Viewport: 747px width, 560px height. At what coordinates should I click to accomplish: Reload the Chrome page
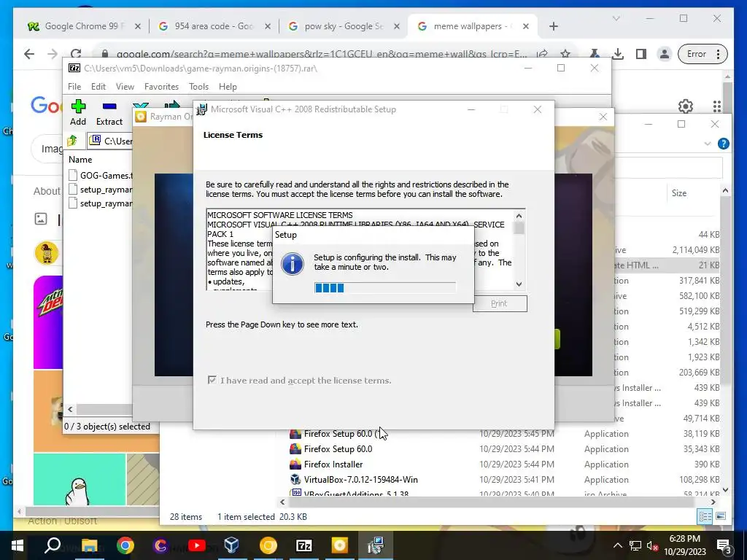click(x=75, y=54)
